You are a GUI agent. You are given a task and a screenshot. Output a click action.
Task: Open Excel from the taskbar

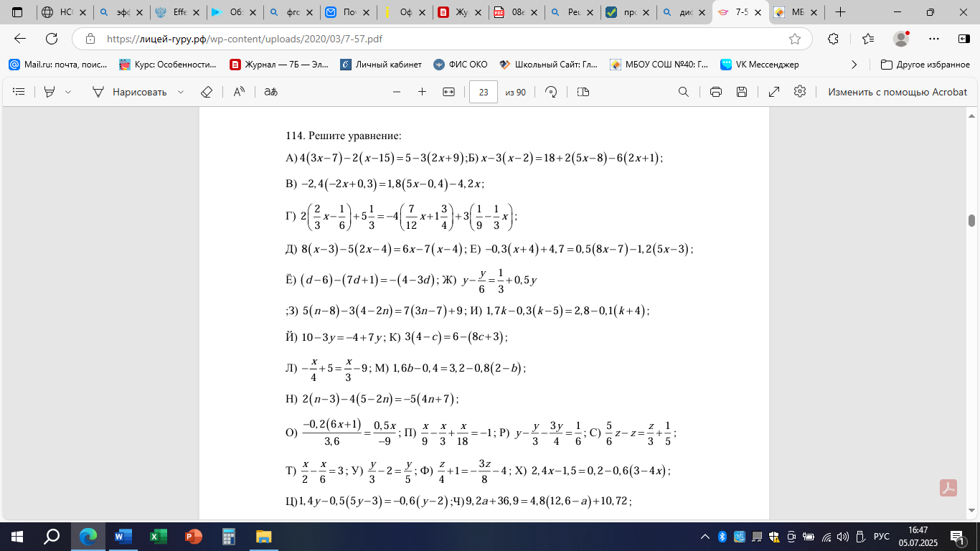point(159,536)
